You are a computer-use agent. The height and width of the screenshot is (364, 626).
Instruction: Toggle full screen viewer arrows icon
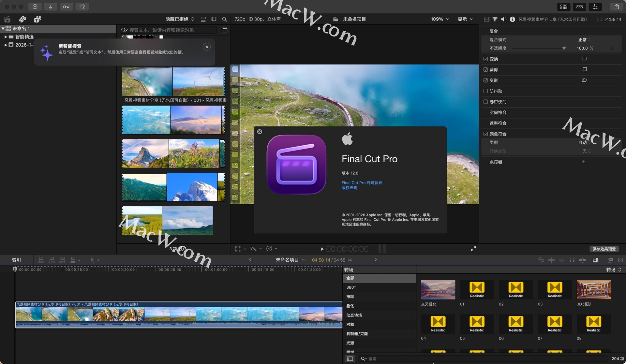(x=473, y=249)
